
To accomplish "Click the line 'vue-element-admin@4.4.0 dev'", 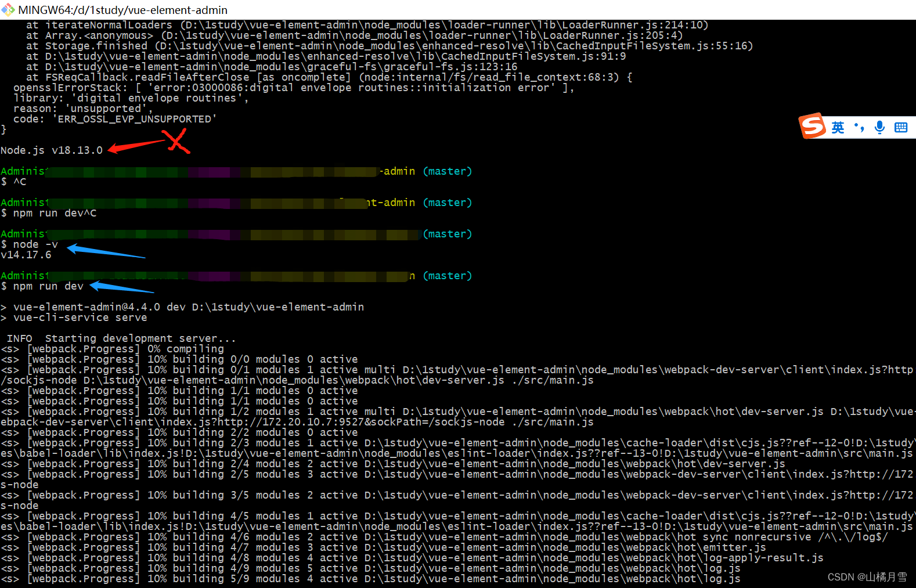I will click(x=182, y=307).
